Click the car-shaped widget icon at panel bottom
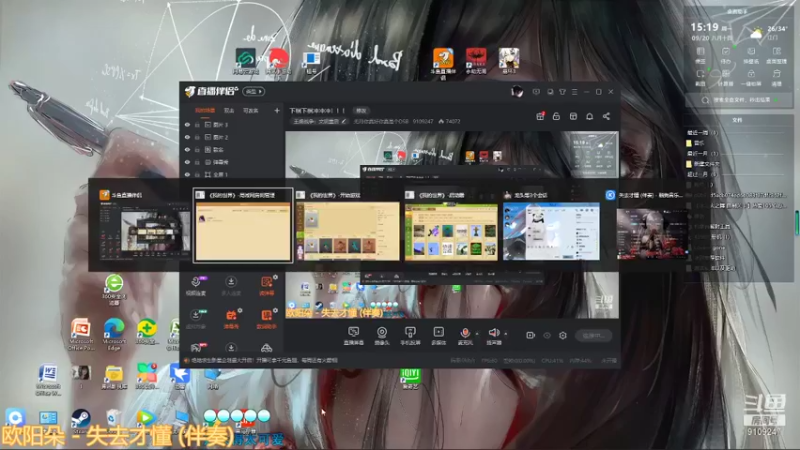Image resolution: width=800 pixels, height=450 pixels. pos(266,348)
